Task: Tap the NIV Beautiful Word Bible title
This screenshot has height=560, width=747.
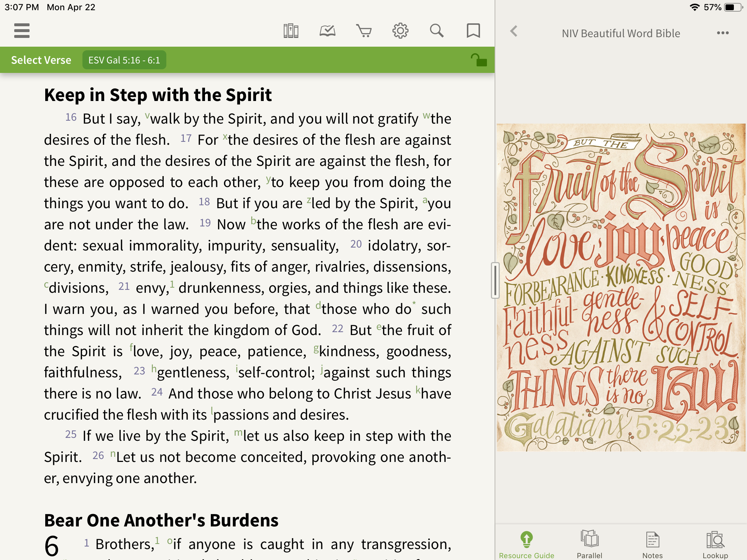Action: click(621, 33)
